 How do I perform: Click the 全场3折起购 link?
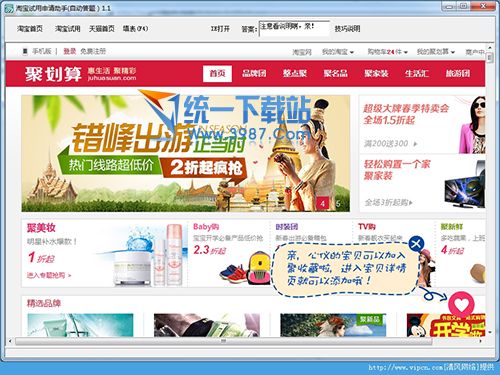(x=388, y=202)
